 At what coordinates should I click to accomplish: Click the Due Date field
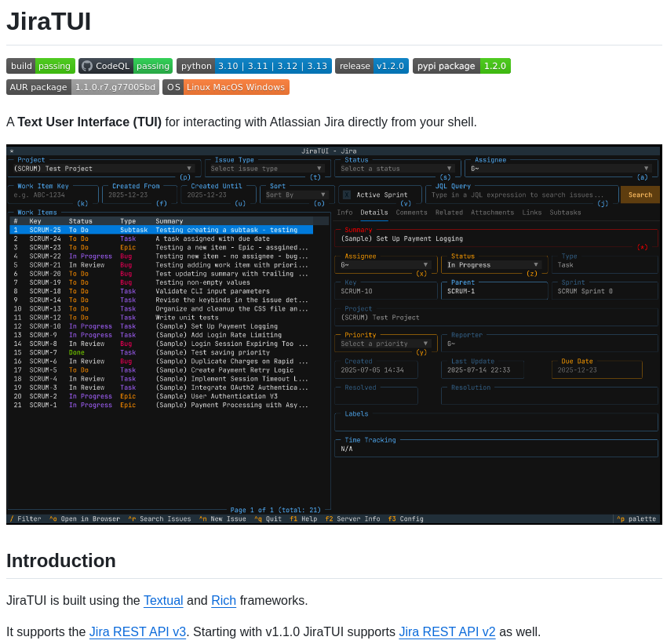coord(596,369)
